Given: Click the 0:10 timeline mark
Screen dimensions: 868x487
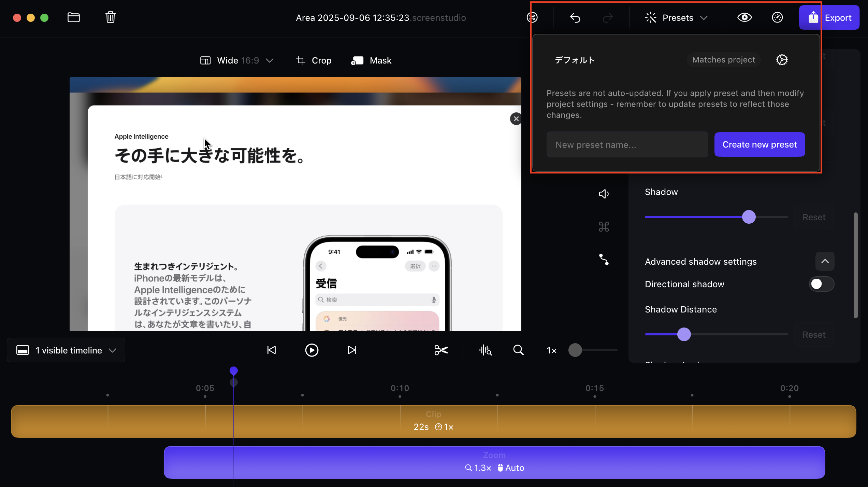Looking at the screenshot, I should coord(400,388).
